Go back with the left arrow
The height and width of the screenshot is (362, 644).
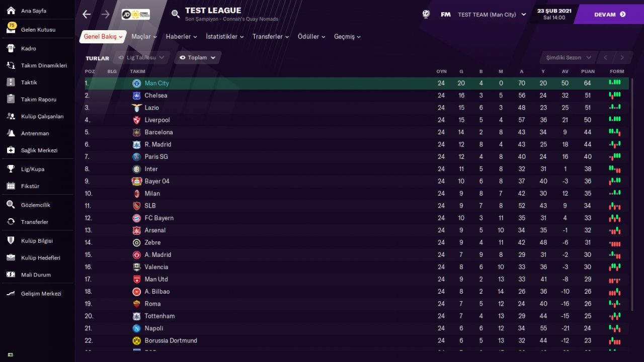click(x=87, y=14)
